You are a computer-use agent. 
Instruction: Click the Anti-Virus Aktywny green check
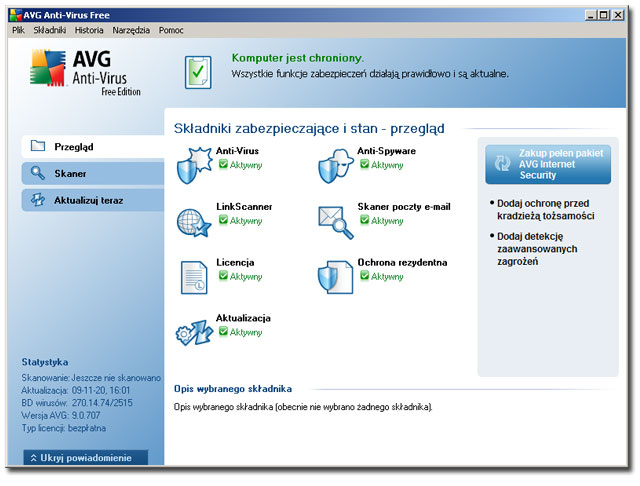[x=223, y=164]
